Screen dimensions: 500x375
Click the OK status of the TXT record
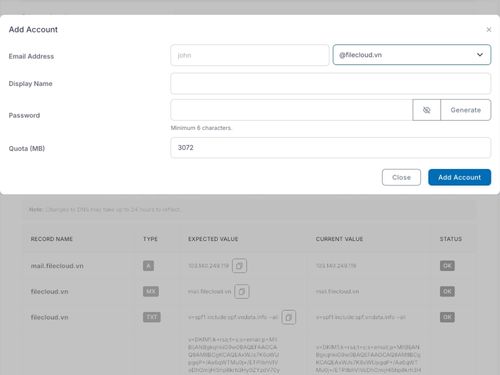(x=447, y=317)
